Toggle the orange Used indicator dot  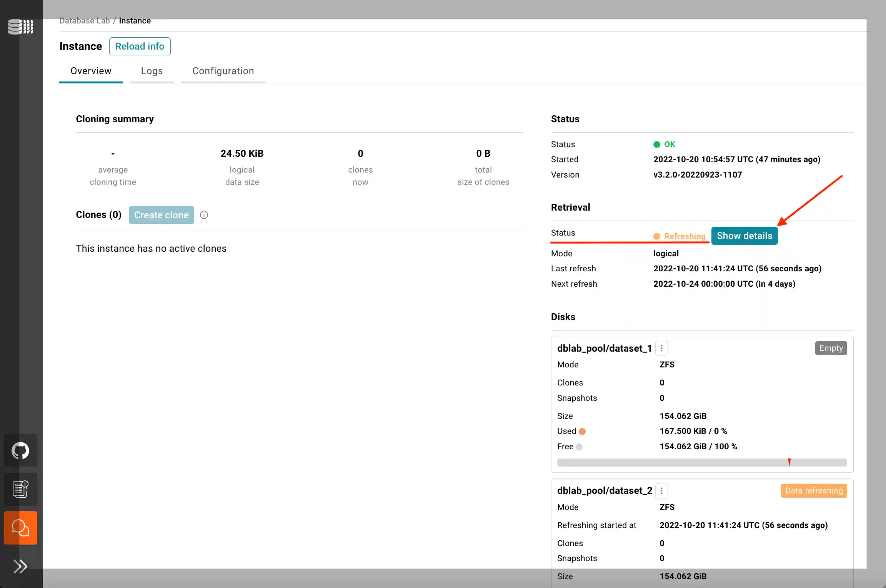[583, 431]
